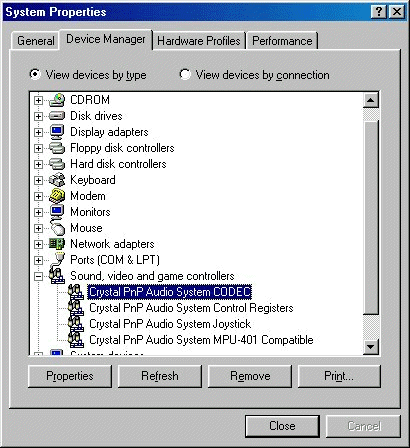Click the Print... button
Screen dimensions: 410x448
pyautogui.click(x=339, y=376)
